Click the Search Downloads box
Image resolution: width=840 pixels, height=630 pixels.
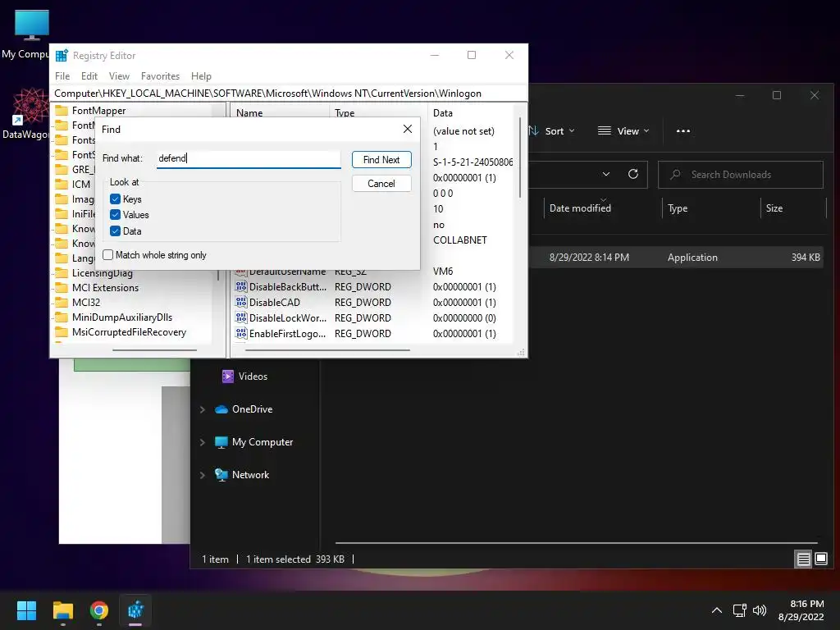coord(741,175)
